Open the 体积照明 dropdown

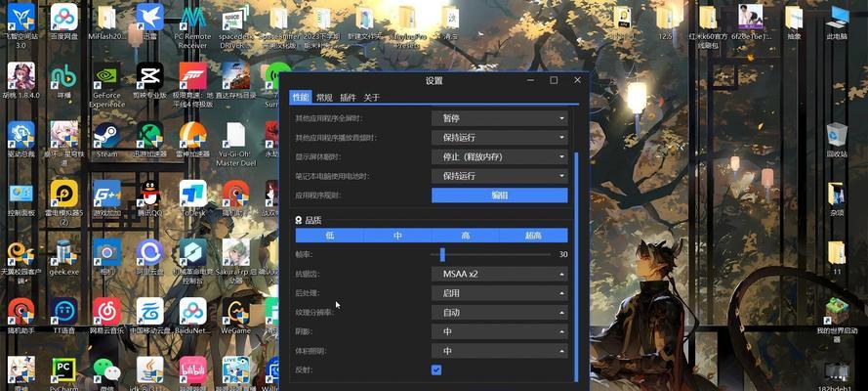point(499,351)
